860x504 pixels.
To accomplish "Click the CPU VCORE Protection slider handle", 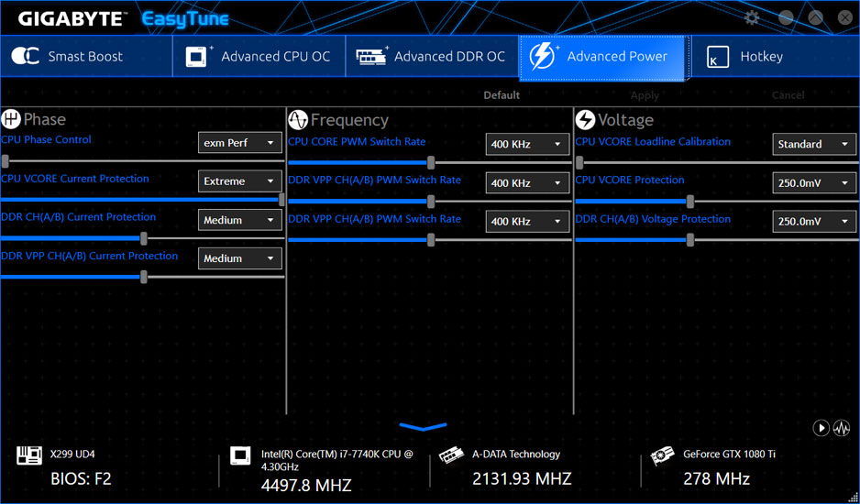I will (x=690, y=202).
